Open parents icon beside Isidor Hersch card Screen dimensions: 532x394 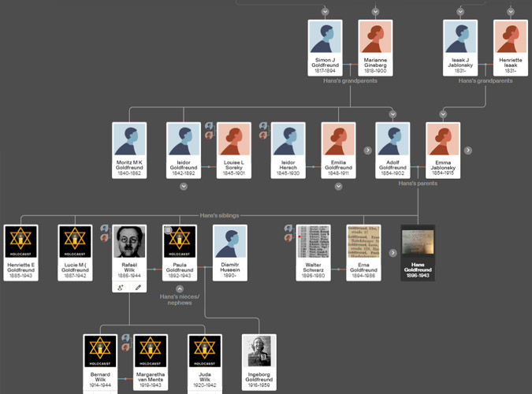coord(263,131)
